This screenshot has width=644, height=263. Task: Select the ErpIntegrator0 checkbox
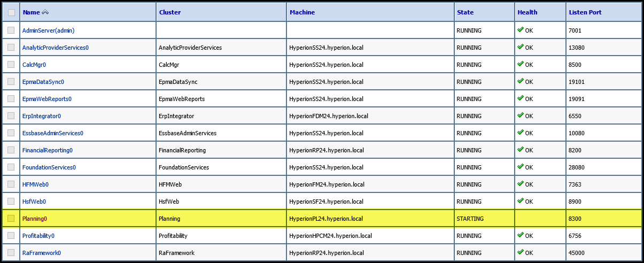tap(11, 116)
